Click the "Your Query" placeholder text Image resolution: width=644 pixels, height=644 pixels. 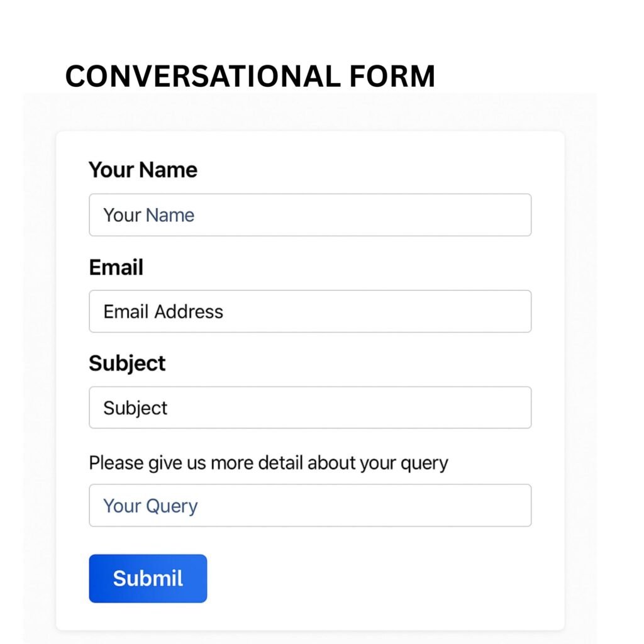[150, 506]
